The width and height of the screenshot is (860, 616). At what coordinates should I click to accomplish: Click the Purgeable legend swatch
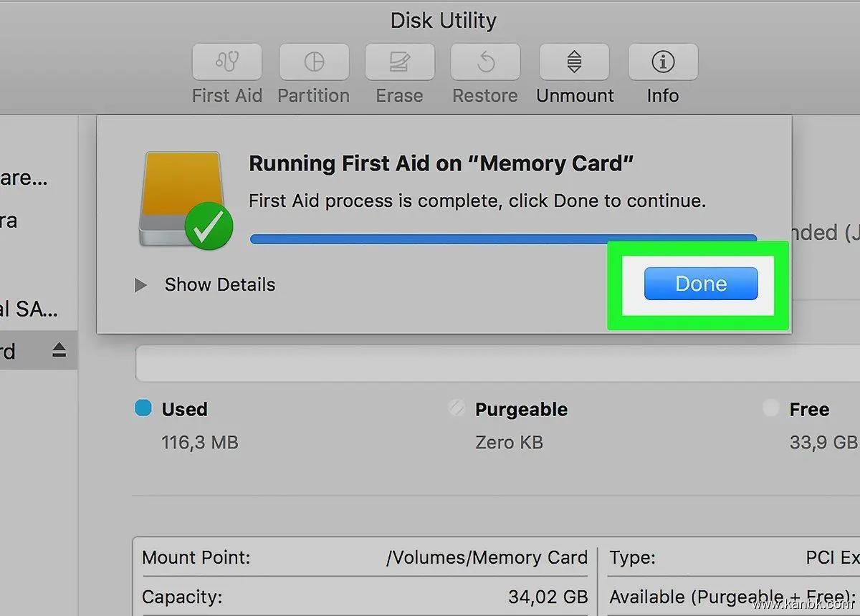[457, 408]
